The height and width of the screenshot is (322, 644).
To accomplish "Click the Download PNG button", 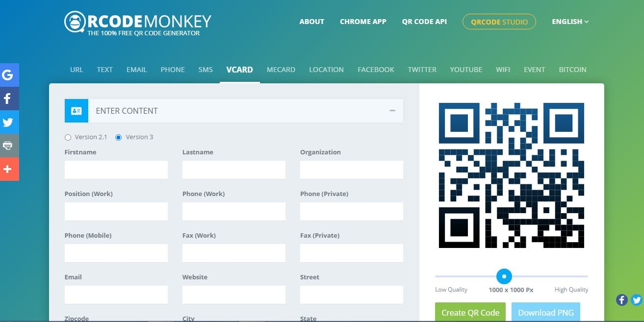I will tap(546, 312).
